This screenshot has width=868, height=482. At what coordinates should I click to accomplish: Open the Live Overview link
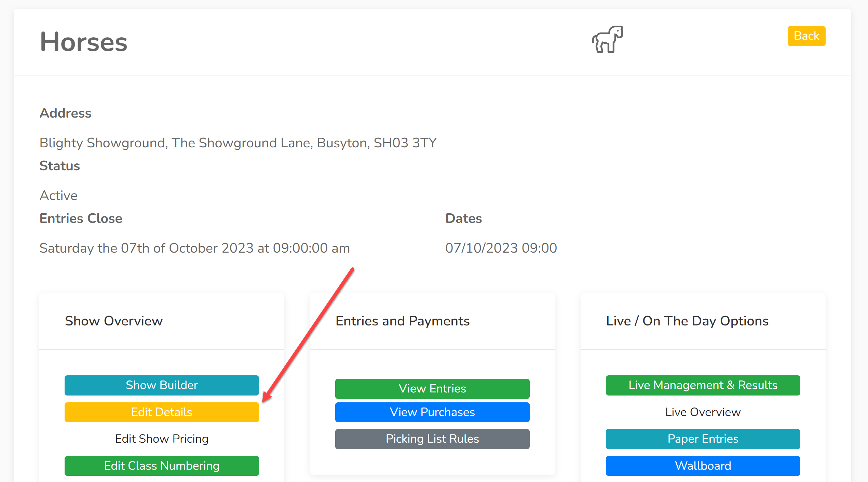(x=703, y=412)
